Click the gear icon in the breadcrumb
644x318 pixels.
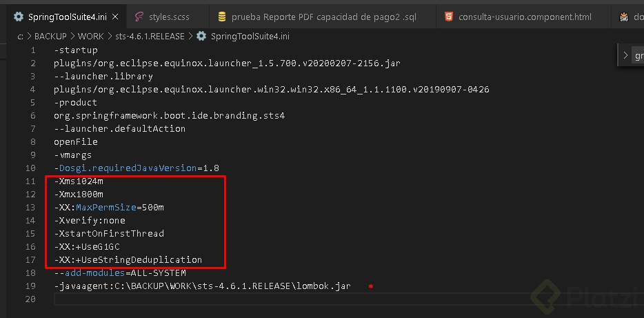[201, 36]
